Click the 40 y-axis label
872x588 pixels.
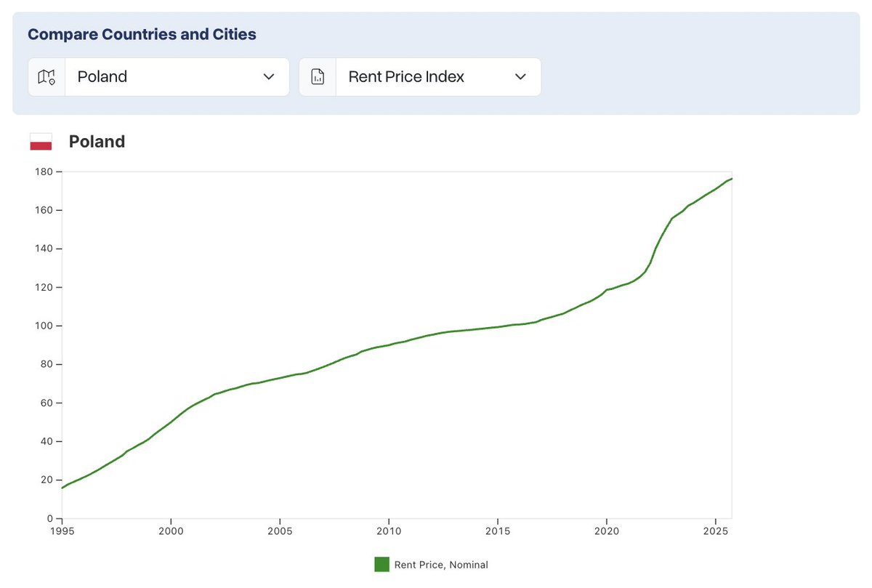coord(47,441)
